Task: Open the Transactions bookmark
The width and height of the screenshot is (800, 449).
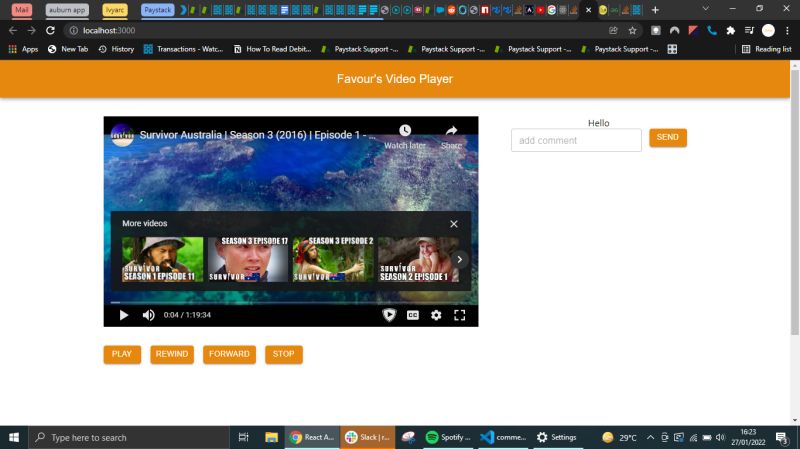Action: [x=184, y=49]
